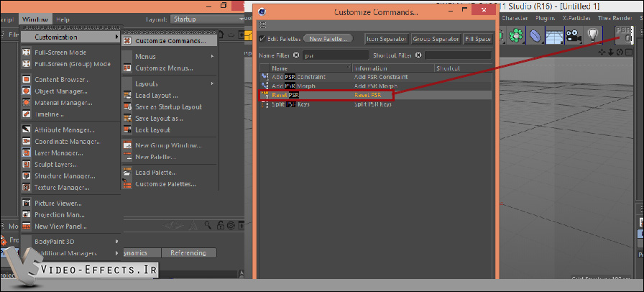Screen dimensions: 644x292
Task: Click the Reset PSR toolbar icon
Action: pyautogui.click(x=624, y=35)
